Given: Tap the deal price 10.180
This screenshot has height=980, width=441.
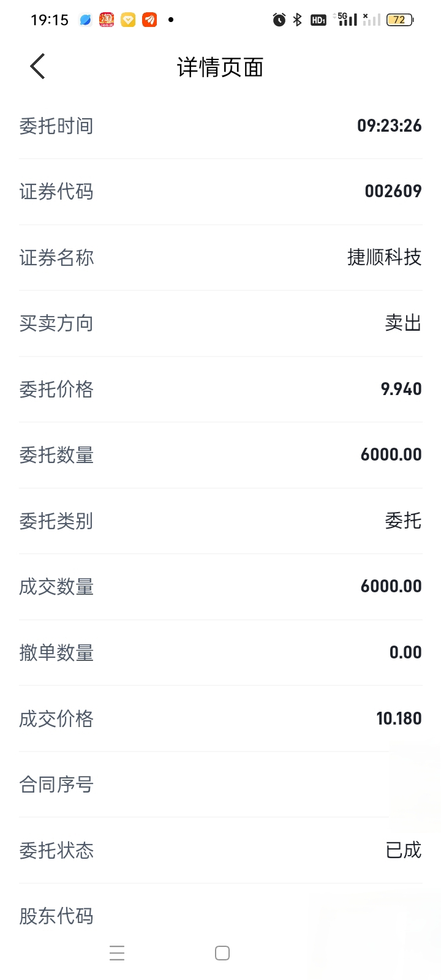Looking at the screenshot, I should click(x=398, y=718).
